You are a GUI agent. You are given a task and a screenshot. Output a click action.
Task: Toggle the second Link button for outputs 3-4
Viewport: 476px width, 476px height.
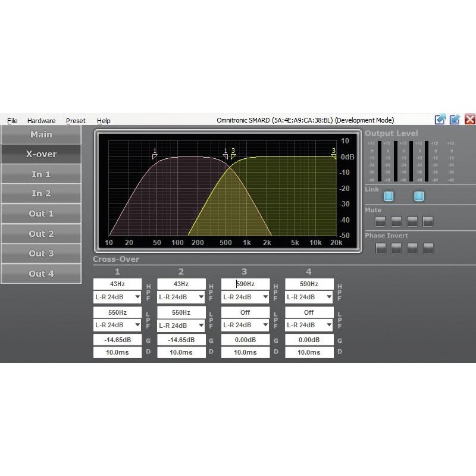click(419, 196)
